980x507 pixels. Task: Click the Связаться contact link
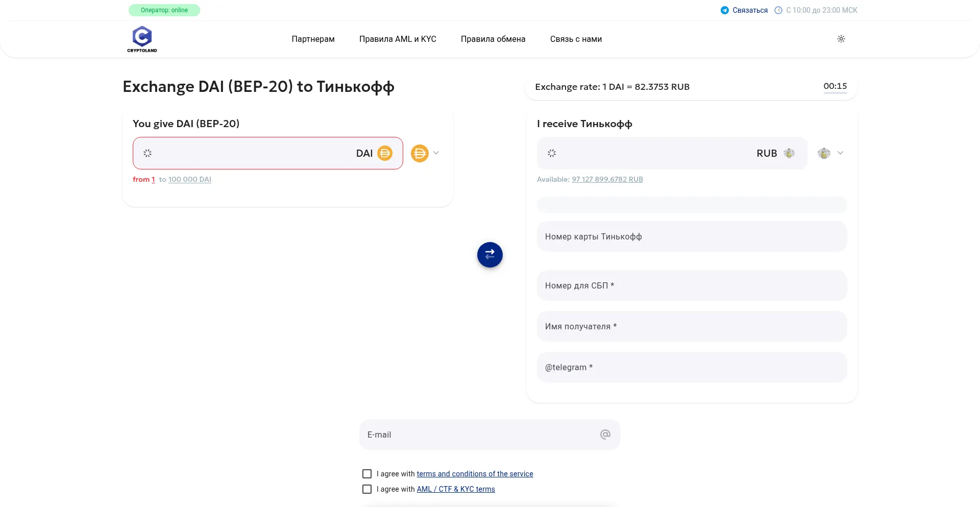(x=750, y=10)
